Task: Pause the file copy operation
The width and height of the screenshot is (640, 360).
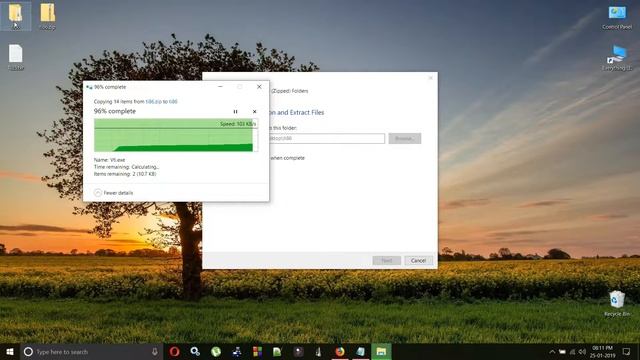Action: 235,111
